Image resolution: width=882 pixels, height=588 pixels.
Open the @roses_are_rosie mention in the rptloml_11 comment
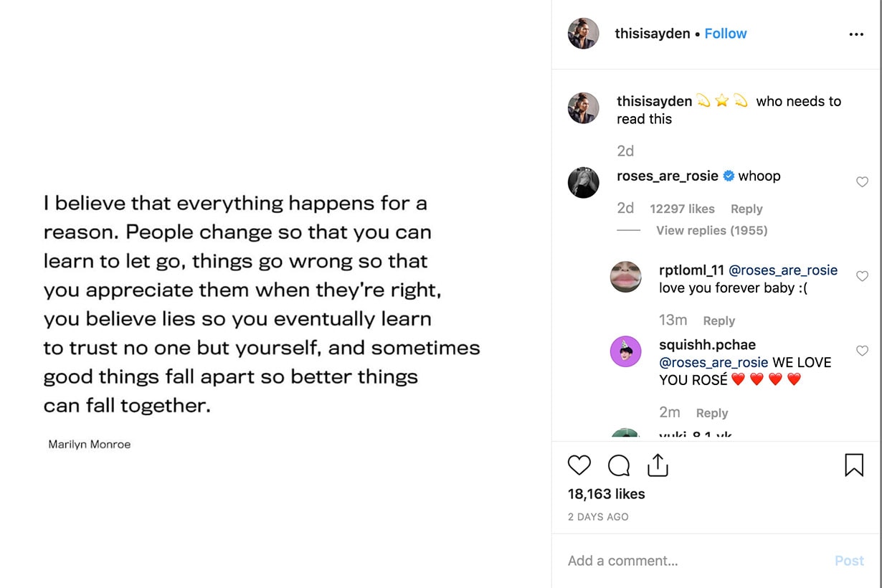[782, 270]
